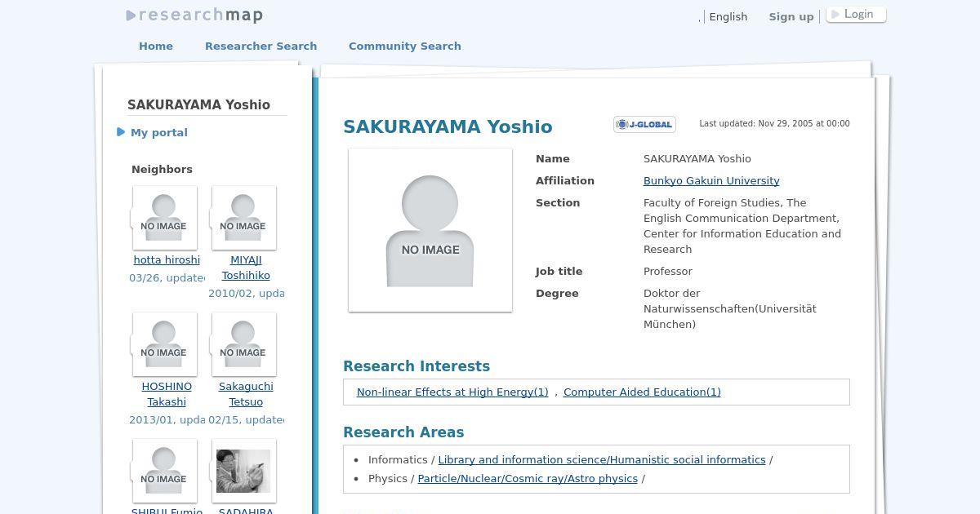Click the My portal arrow icon
Image resolution: width=980 pixels, height=514 pixels.
click(121, 132)
